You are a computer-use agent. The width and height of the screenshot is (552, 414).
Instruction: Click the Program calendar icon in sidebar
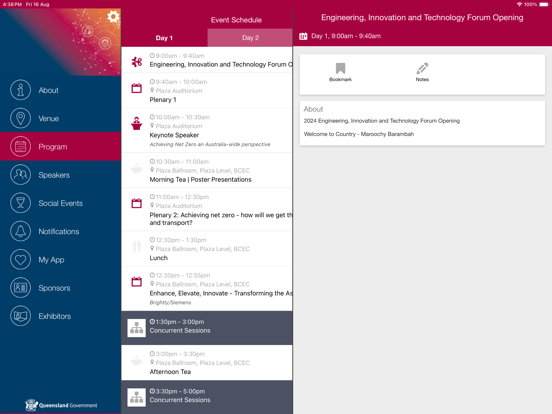pyautogui.click(x=20, y=146)
